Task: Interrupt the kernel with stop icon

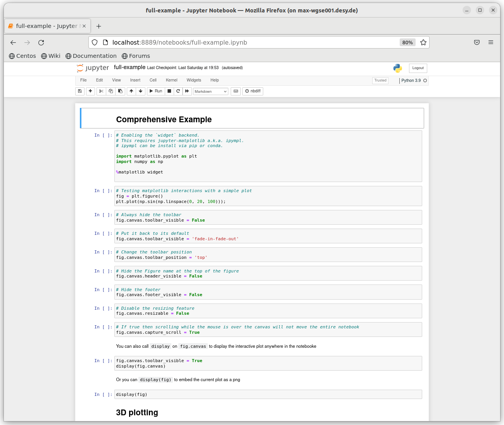Action: coord(169,91)
